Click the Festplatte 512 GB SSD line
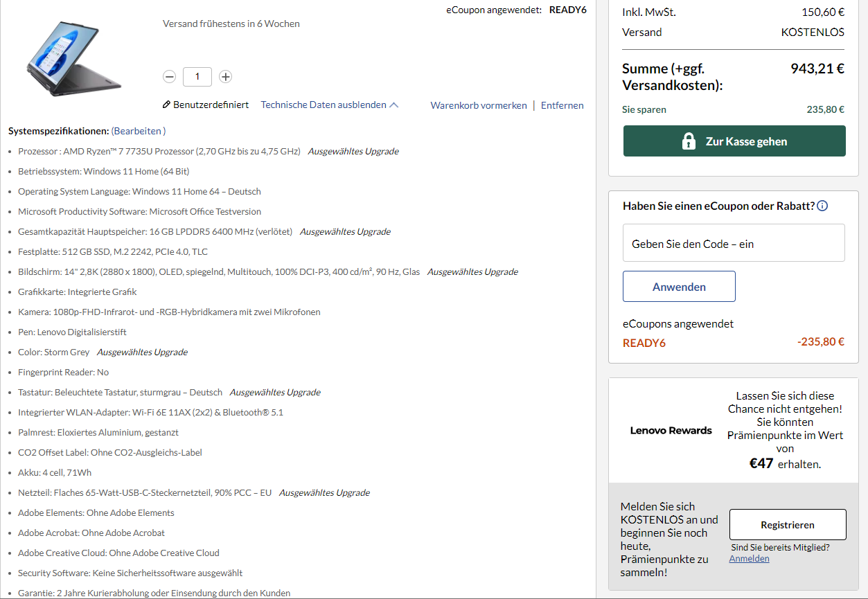Image resolution: width=868 pixels, height=599 pixels. 113,251
